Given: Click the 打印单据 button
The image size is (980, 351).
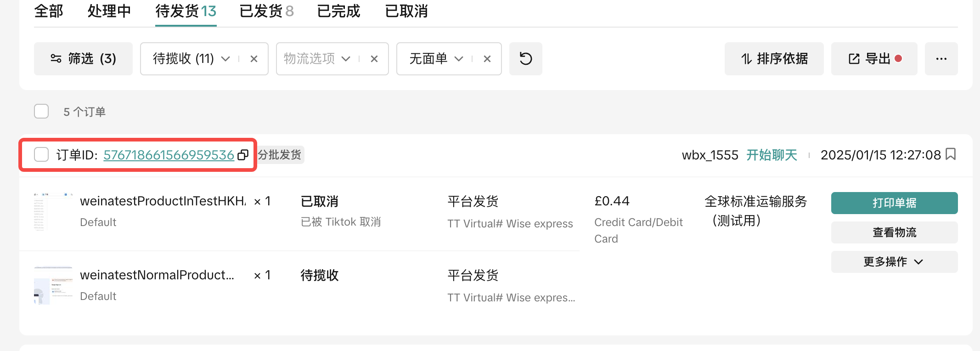Looking at the screenshot, I should click(894, 203).
